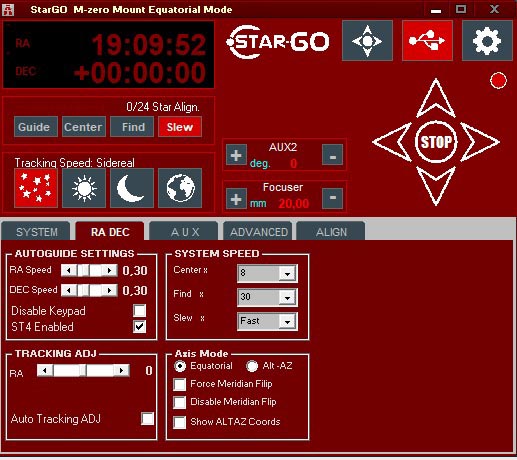Switch to the SYSTEM tab
The image size is (517, 460).
36,231
